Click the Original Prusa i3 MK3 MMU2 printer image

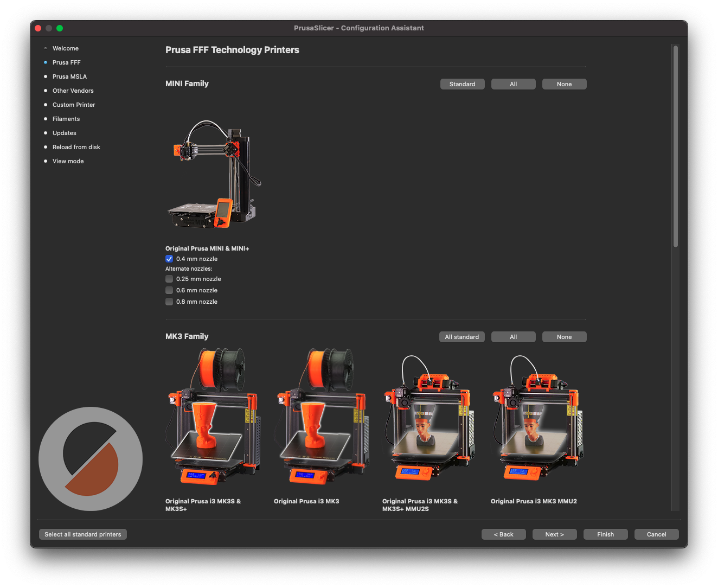pos(538,418)
